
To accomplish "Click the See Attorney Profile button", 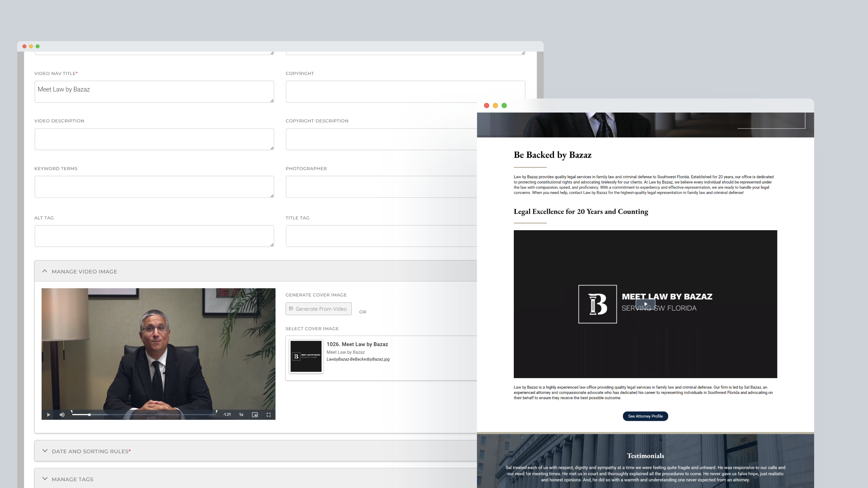I will click(x=645, y=416).
